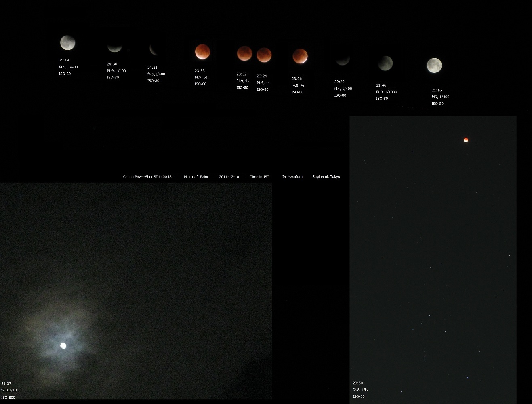Click the '21:37' label on the cloudy photo
Viewport: 532px width, 404px height.
6,383
